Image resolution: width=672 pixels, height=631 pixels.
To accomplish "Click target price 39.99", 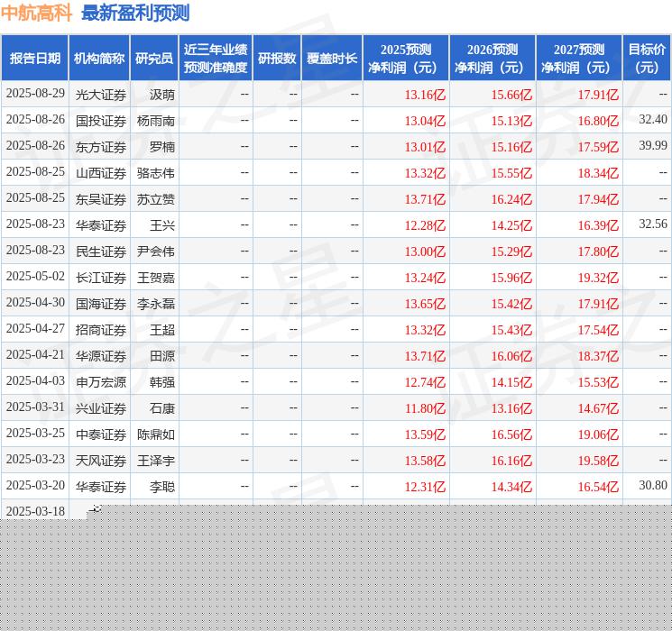I will 653,146.
